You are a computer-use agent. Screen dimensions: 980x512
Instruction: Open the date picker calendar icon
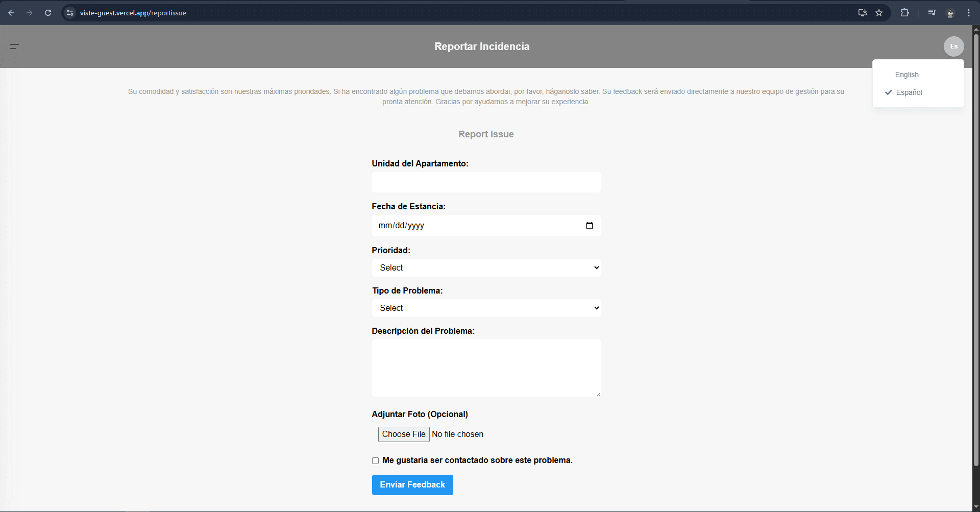(590, 225)
